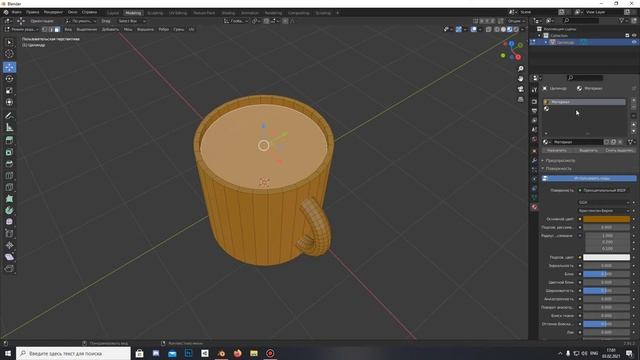Select the Measure ruler tool
This screenshot has height=360, width=640.
point(9,127)
